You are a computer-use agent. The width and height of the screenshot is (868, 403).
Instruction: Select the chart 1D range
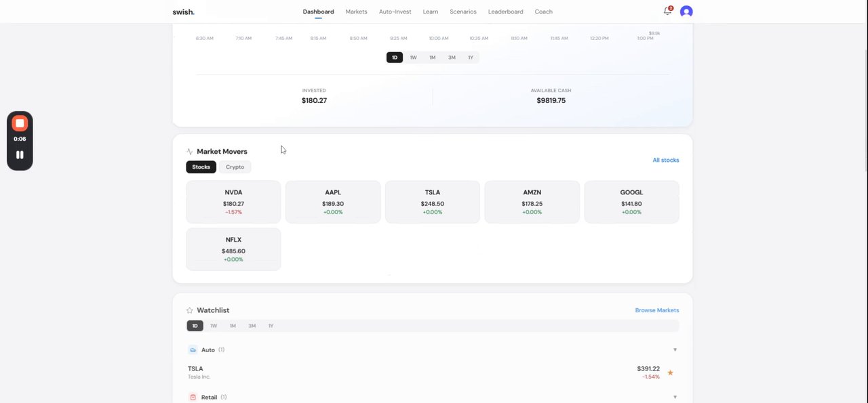coord(395,58)
